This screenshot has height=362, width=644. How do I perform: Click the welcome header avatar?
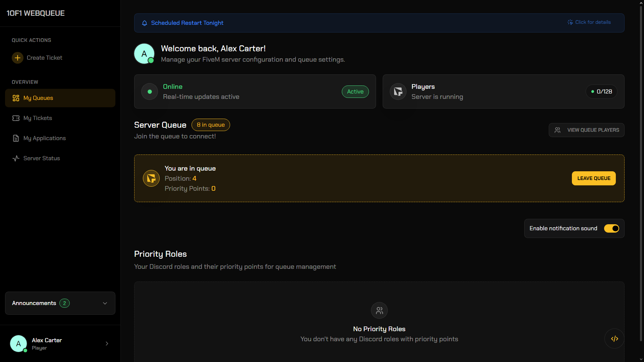pos(144,54)
